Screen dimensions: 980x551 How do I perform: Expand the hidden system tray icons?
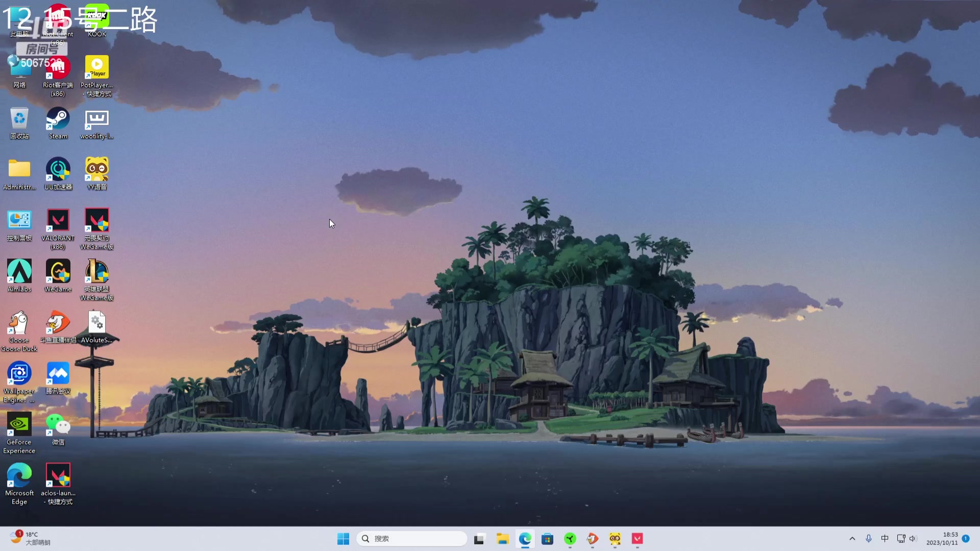(852, 539)
